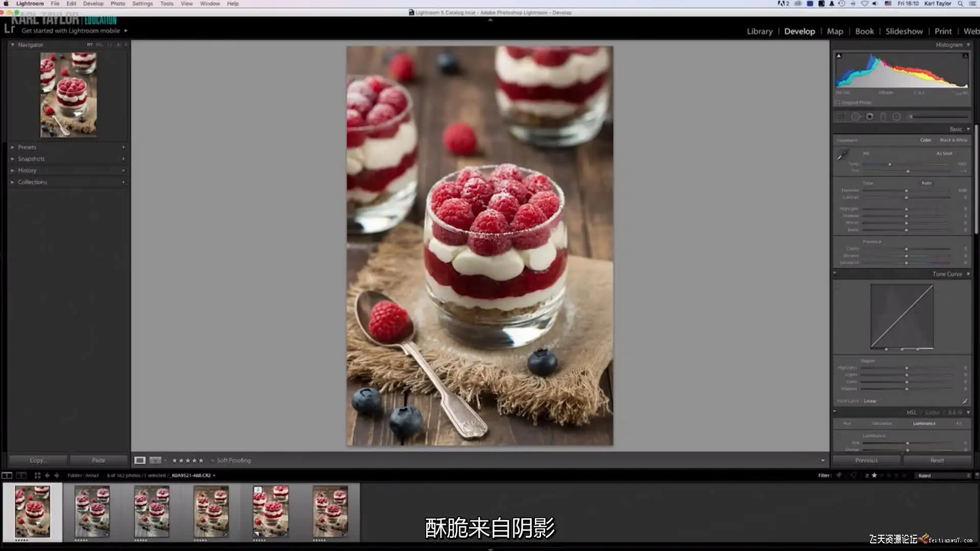980x551 pixels.
Task: Select the Crop Overlay tool icon
Action: point(841,117)
